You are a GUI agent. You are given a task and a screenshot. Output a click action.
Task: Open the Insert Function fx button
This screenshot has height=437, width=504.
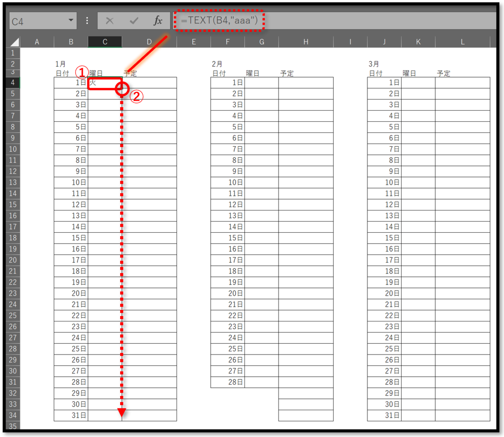158,21
